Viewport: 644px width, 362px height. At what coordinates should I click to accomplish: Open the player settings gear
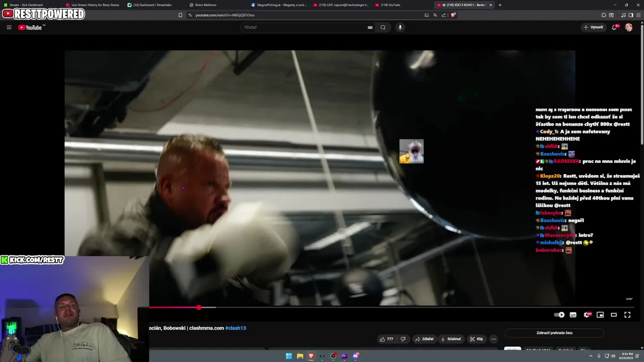[587, 315]
